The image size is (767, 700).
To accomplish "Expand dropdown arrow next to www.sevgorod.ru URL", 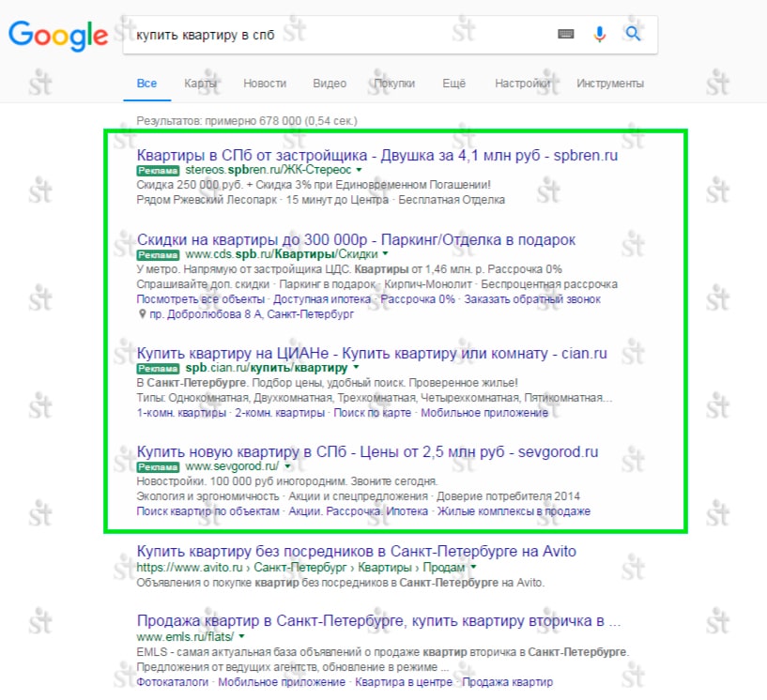I will [287, 466].
